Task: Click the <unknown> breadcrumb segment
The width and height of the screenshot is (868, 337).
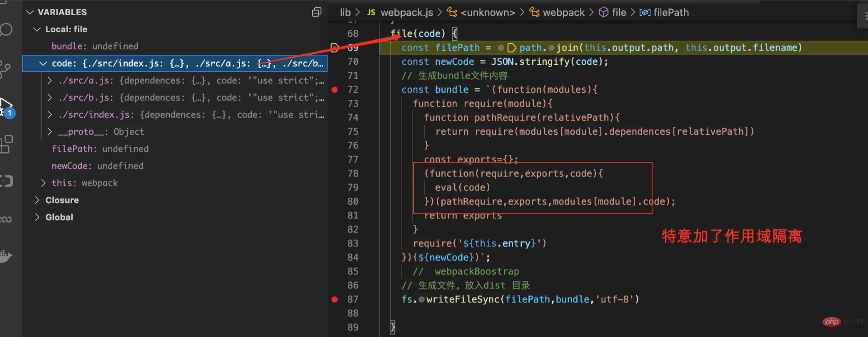Action: tap(488, 12)
